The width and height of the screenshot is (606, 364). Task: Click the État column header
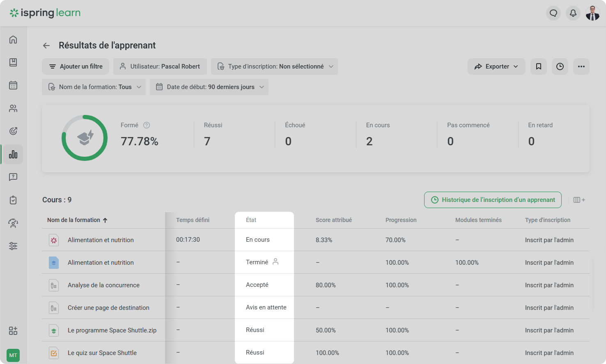[x=251, y=220]
